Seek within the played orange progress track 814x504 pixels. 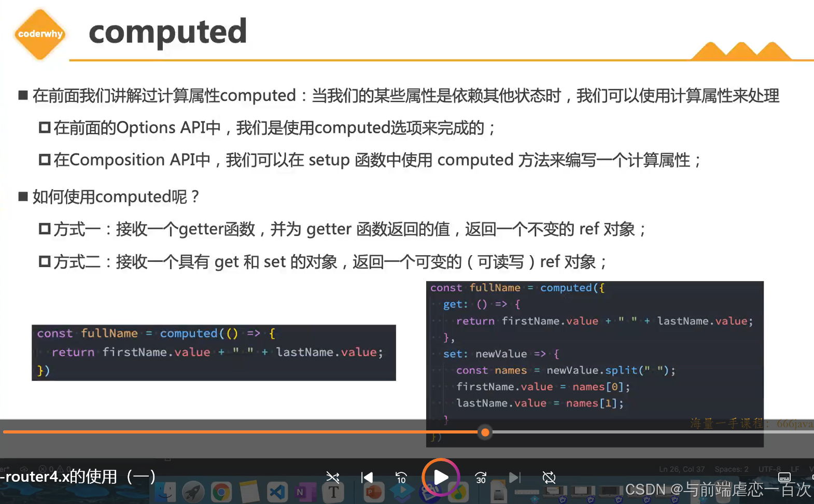(x=241, y=432)
